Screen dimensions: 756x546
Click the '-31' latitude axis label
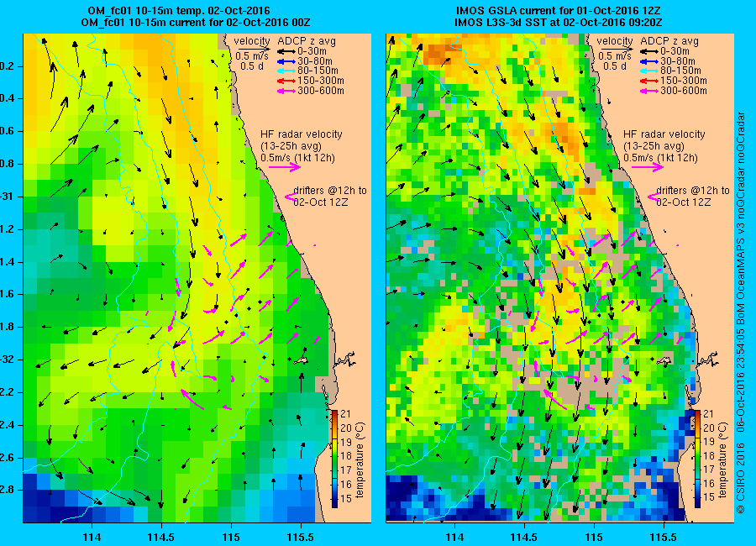click(x=6, y=197)
